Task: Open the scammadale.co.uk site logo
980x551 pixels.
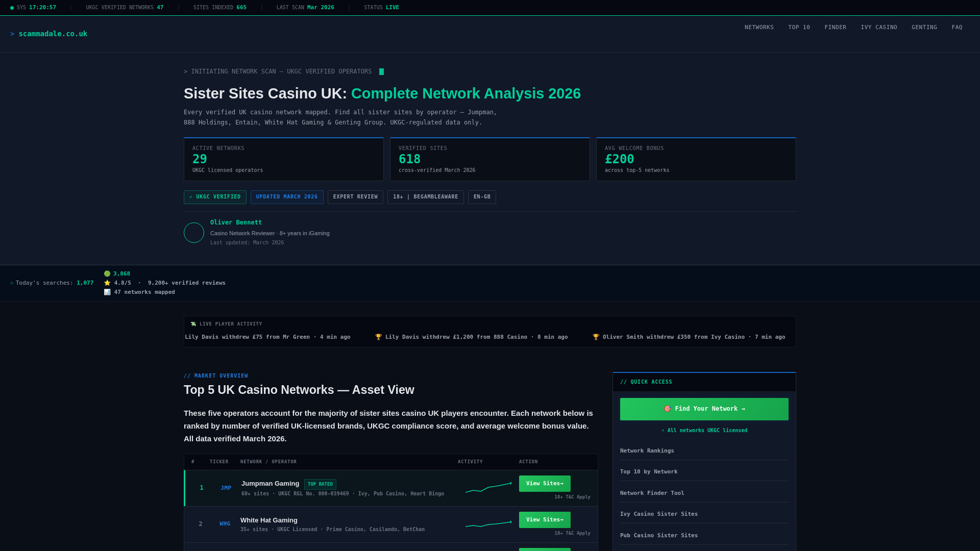Action: (48, 34)
